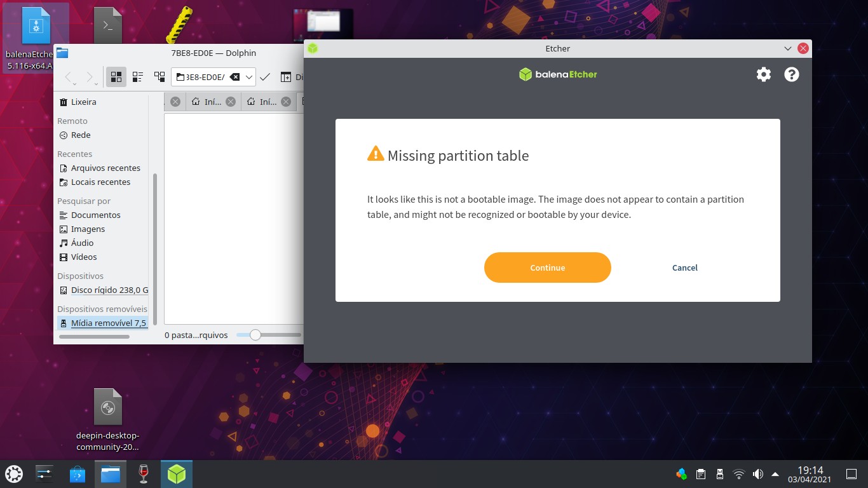Click the balenaEtcher logo in header
The image size is (868, 488).
click(558, 74)
